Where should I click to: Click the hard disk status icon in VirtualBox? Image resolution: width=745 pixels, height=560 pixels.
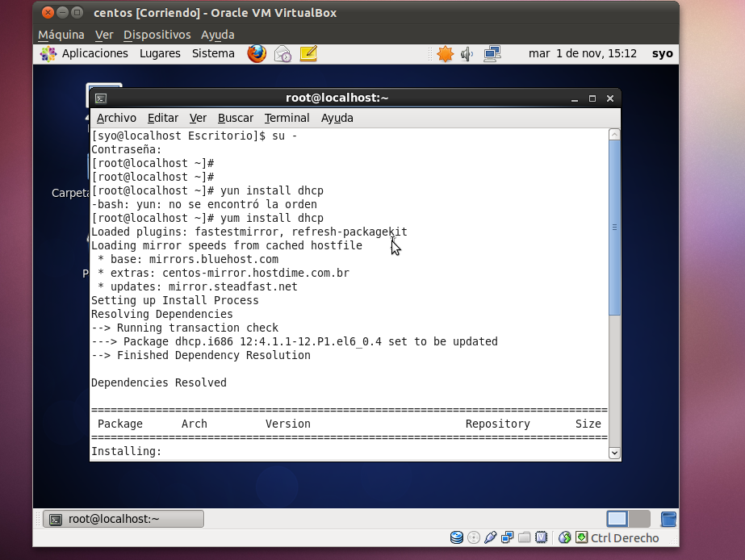tap(456, 537)
